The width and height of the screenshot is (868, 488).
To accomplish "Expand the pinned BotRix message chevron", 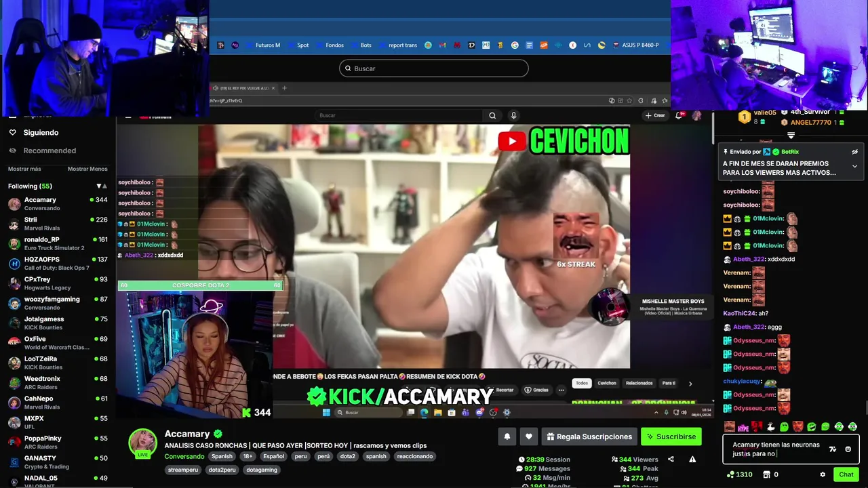I will tap(854, 166).
